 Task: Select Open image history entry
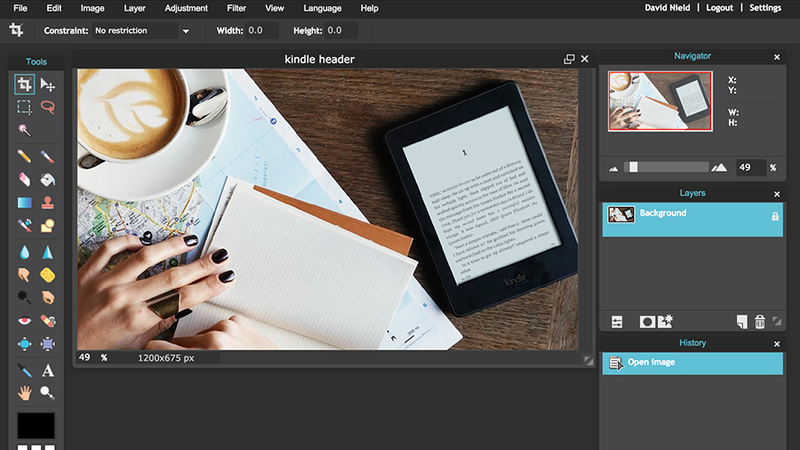[692, 363]
